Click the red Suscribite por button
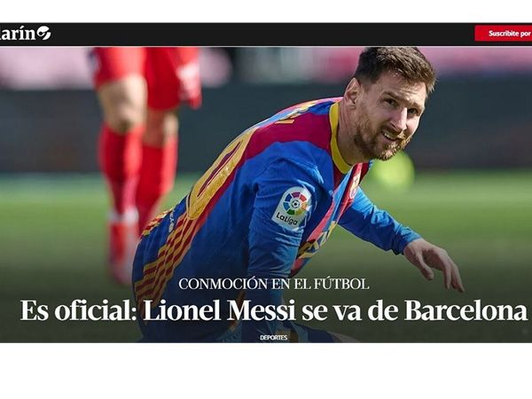The height and width of the screenshot is (399, 532). tap(503, 34)
